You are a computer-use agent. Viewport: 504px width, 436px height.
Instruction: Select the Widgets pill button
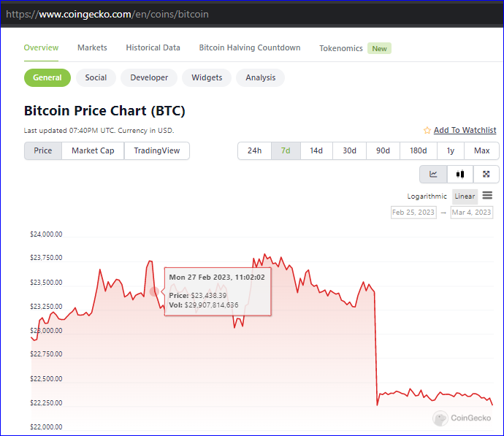pyautogui.click(x=207, y=77)
